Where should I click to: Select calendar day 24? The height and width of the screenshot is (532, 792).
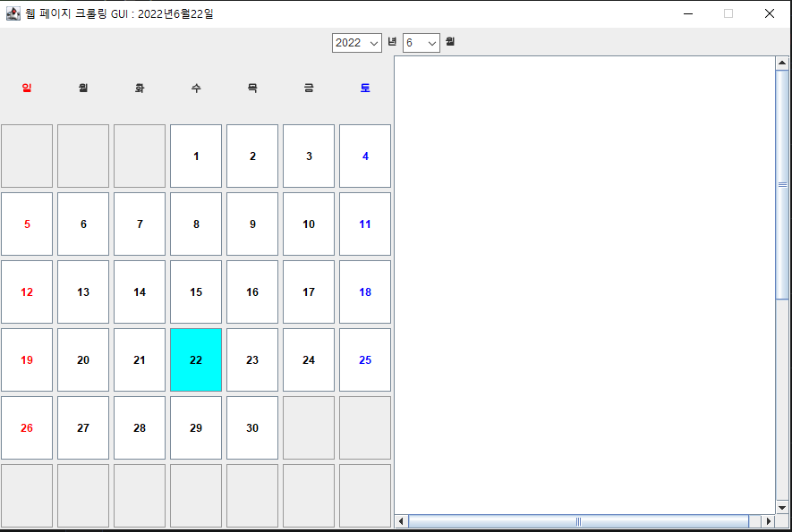click(309, 359)
